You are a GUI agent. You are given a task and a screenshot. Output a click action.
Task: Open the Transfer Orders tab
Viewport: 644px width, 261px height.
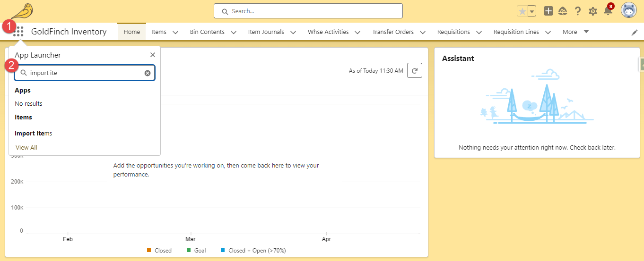coord(393,32)
